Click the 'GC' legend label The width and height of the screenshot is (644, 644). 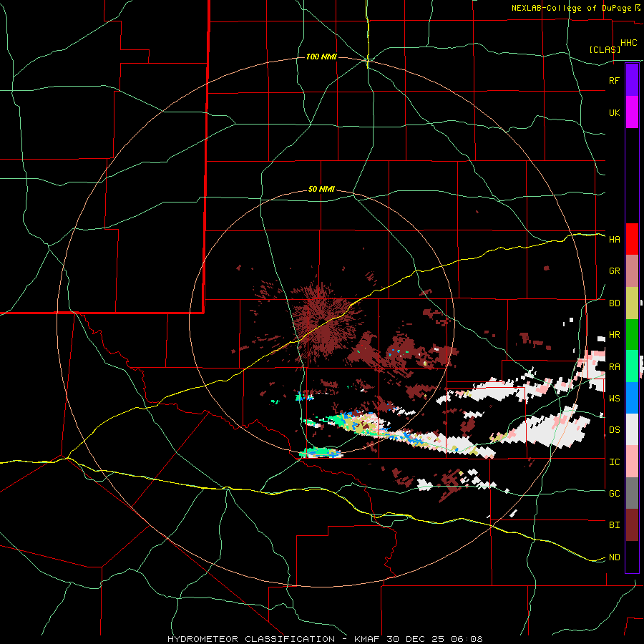[x=614, y=494]
